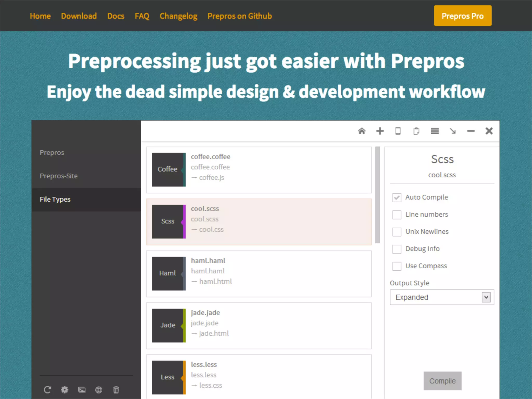Screen dimensions: 532x399
Task: Open the Changelog nav menu item
Action: click(x=178, y=16)
